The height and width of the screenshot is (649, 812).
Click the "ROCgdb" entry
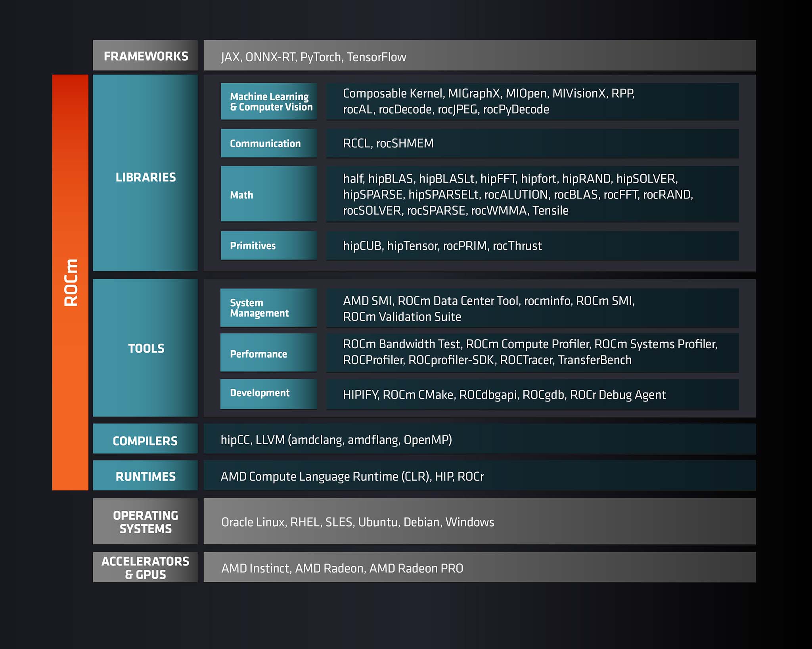pyautogui.click(x=543, y=395)
